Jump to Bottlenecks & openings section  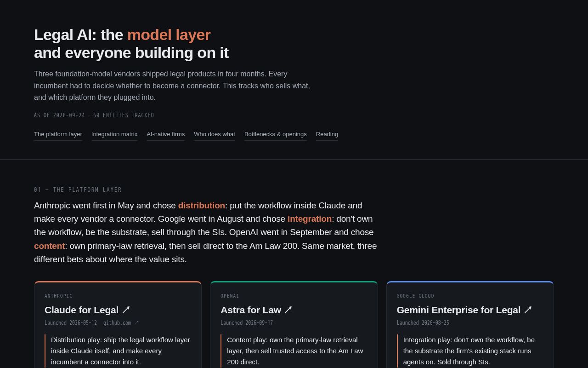click(x=276, y=134)
